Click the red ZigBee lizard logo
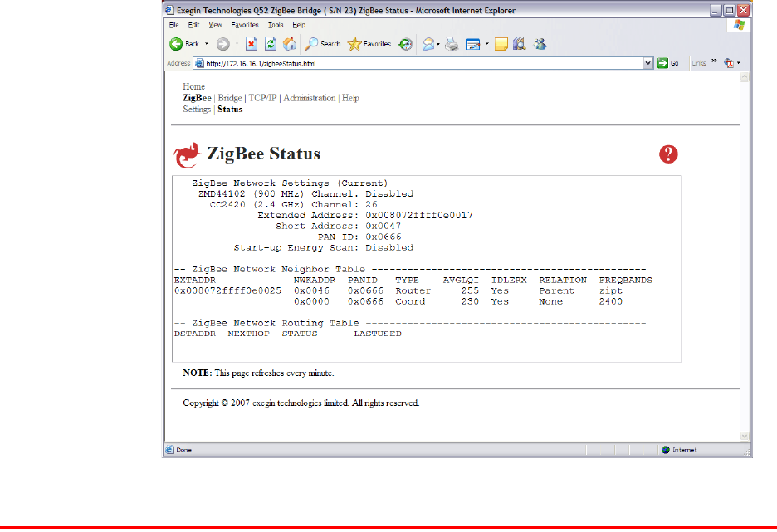Viewport: 777px width, 532px height. pos(188,155)
